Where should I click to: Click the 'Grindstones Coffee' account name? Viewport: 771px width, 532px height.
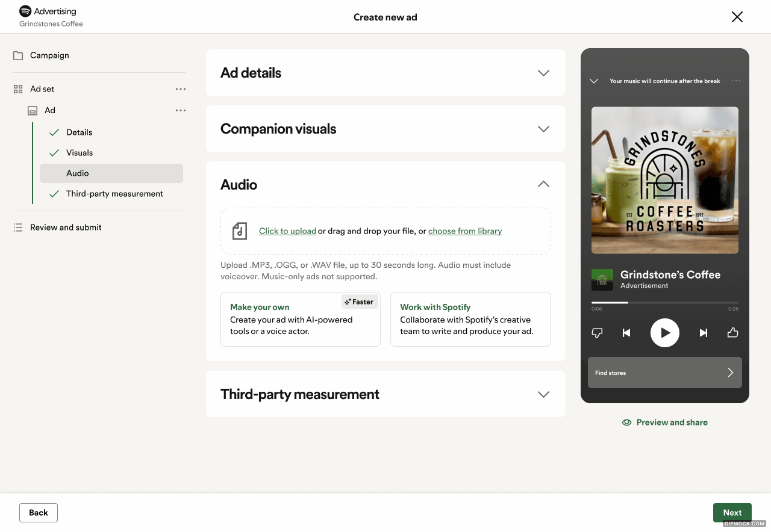click(x=51, y=24)
